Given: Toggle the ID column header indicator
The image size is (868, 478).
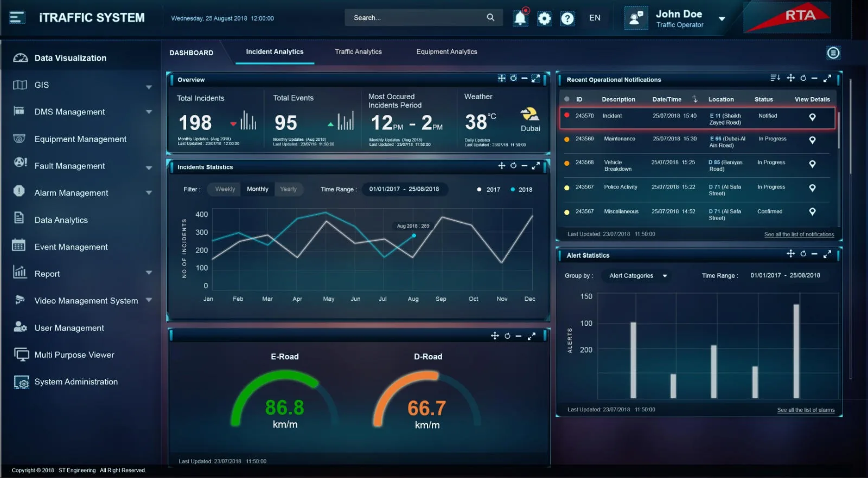Looking at the screenshot, I should (567, 99).
